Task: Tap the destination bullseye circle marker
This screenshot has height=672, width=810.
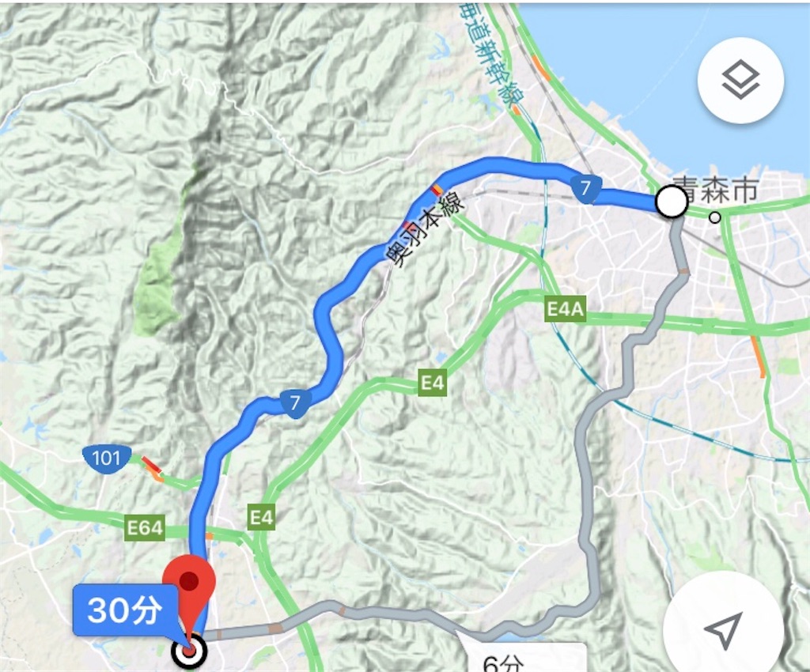Action: 190,651
